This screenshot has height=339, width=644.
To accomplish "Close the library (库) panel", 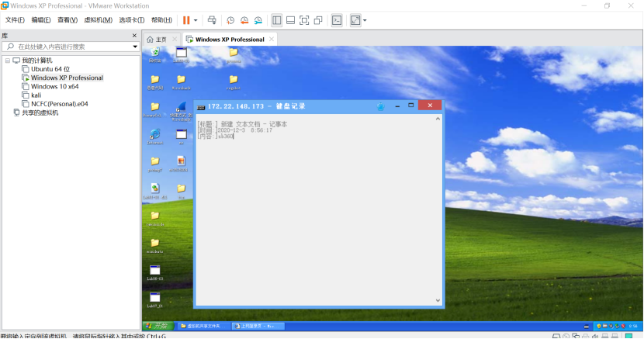I will 134,36.
